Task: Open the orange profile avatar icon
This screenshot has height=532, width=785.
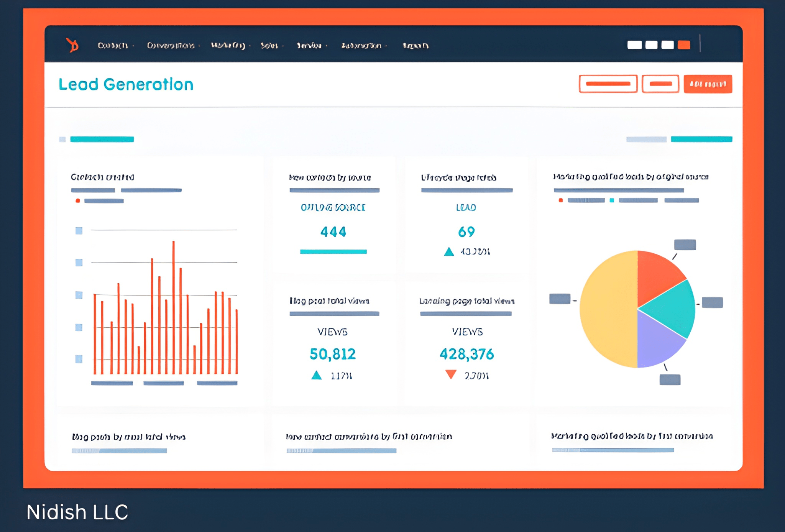Action: tap(685, 44)
